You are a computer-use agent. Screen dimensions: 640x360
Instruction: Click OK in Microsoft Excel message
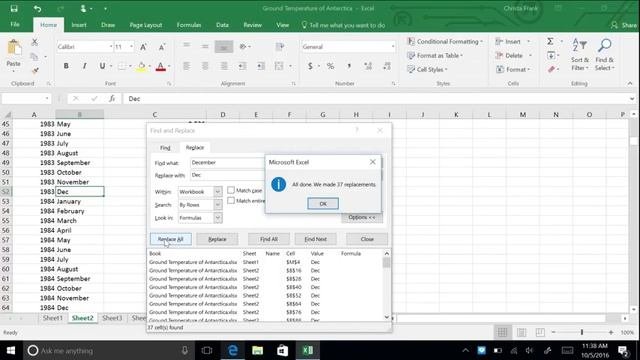[x=323, y=203]
